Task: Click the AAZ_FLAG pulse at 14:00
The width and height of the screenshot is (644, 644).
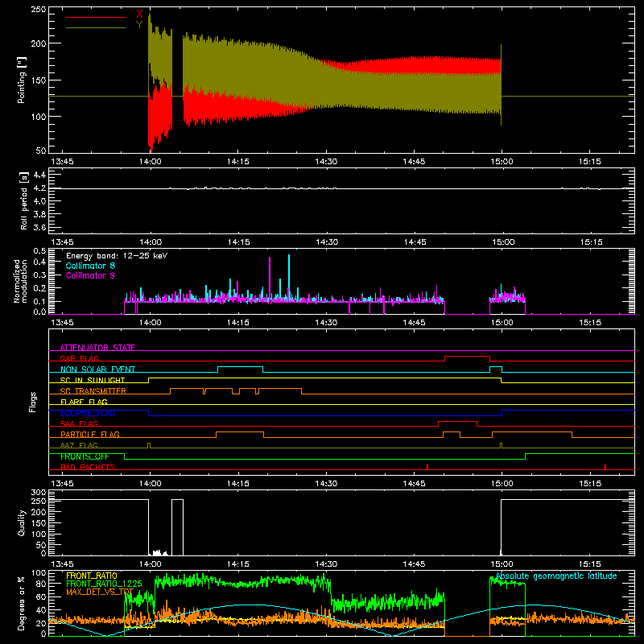Action: pos(149,445)
